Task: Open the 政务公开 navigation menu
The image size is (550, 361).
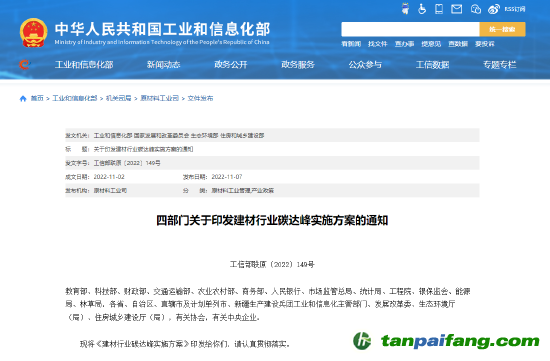Action: (231, 65)
